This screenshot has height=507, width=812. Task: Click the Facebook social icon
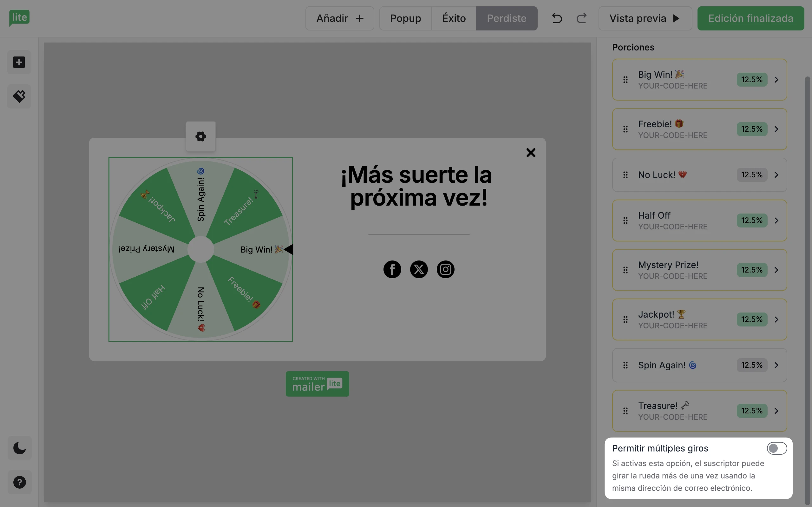(x=392, y=269)
